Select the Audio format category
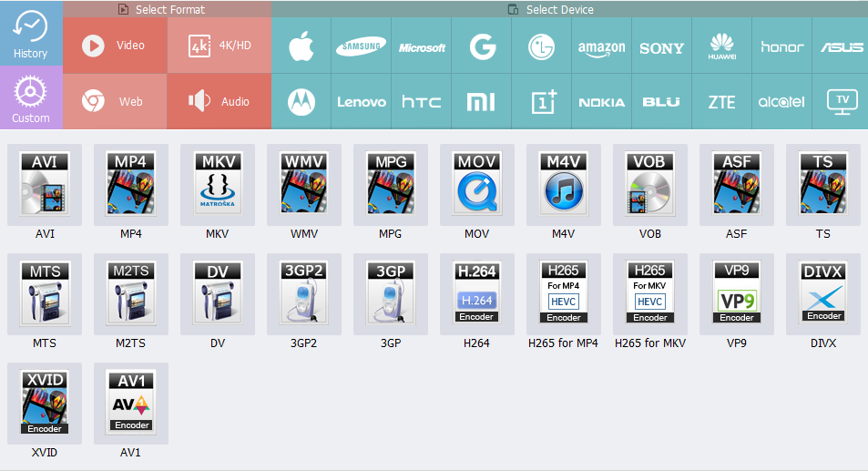This screenshot has height=471, width=868. 220,101
